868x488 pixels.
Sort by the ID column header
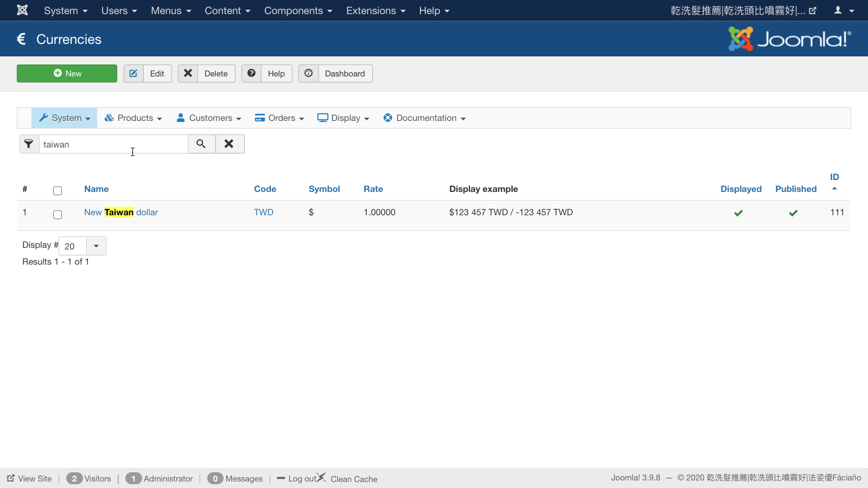click(x=834, y=177)
